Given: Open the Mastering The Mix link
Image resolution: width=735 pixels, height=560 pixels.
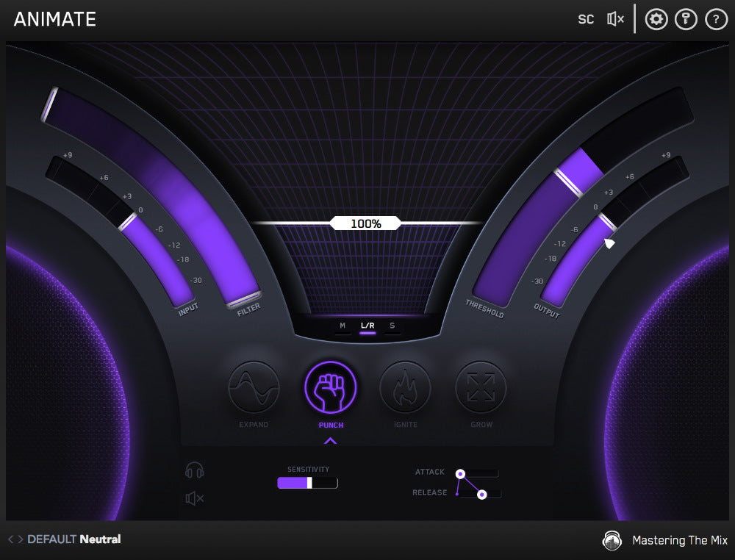Looking at the screenshot, I should click(x=680, y=540).
